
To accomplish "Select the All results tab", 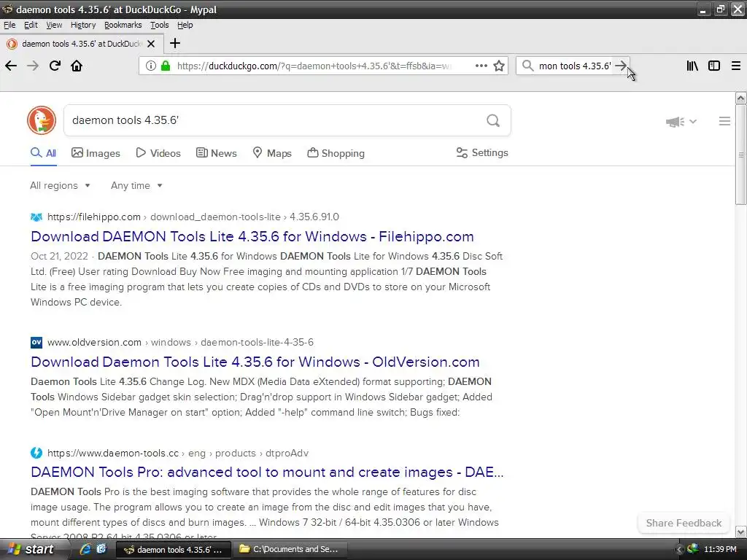I will coord(43,153).
